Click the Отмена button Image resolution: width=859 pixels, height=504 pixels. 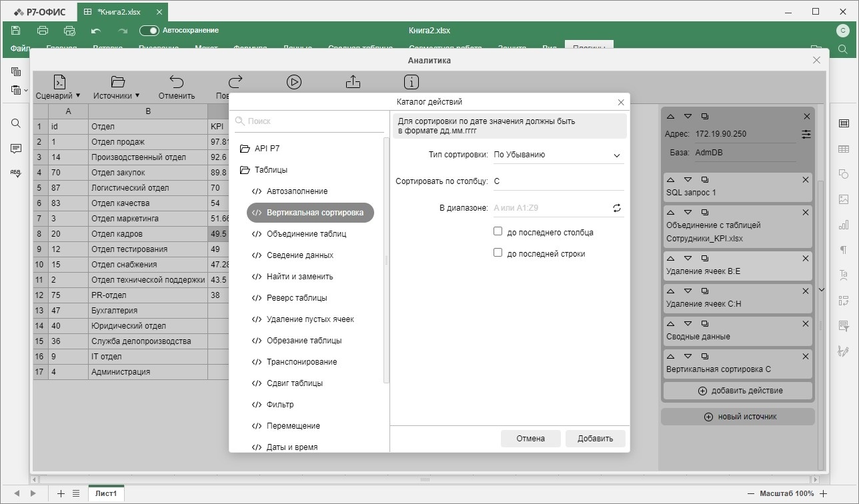coord(531,439)
